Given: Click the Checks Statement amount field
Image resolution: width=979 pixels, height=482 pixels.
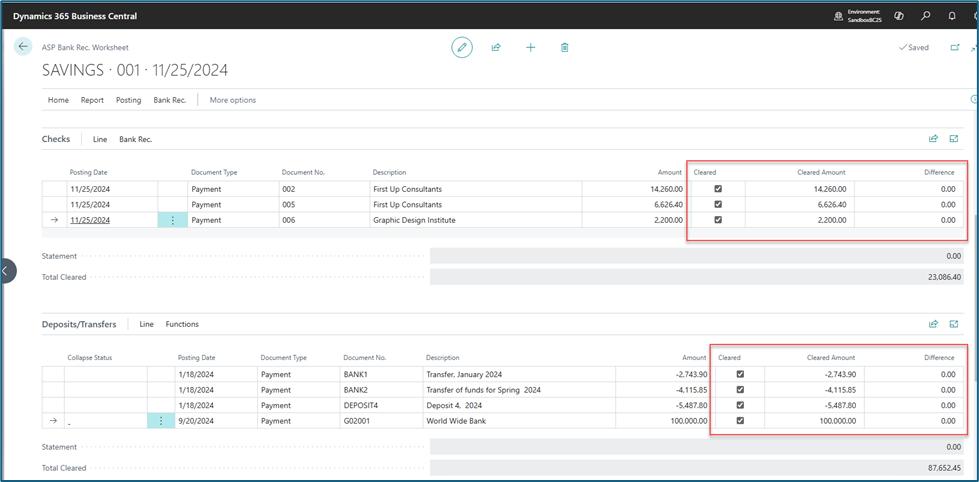Looking at the screenshot, I should pyautogui.click(x=697, y=256).
